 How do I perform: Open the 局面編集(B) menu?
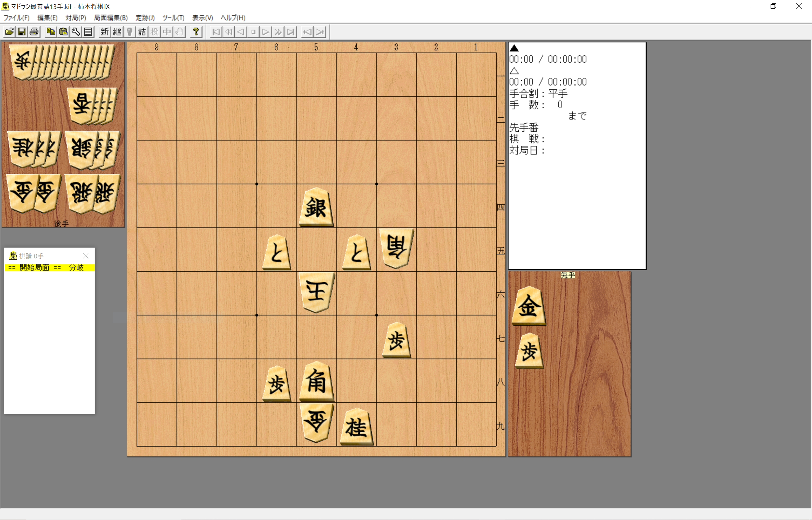point(110,18)
